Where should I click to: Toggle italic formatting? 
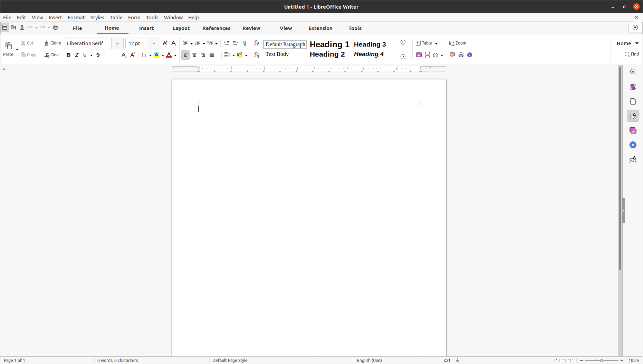click(x=77, y=55)
